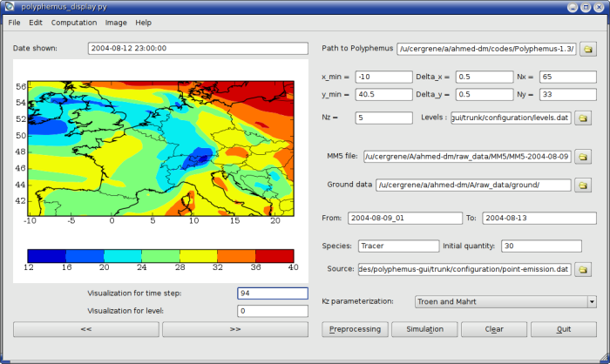Click the application icon in the title bar

coord(10,7)
